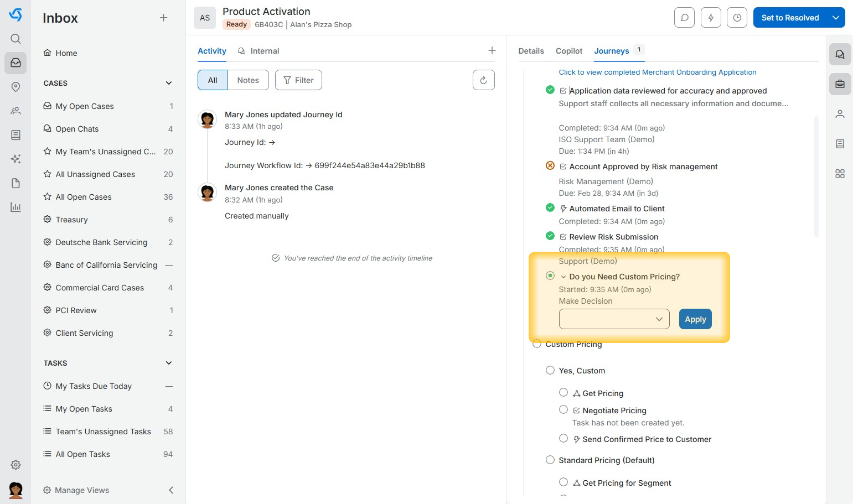The image size is (853, 504).
Task: Switch to the Copilot tab
Action: click(568, 51)
